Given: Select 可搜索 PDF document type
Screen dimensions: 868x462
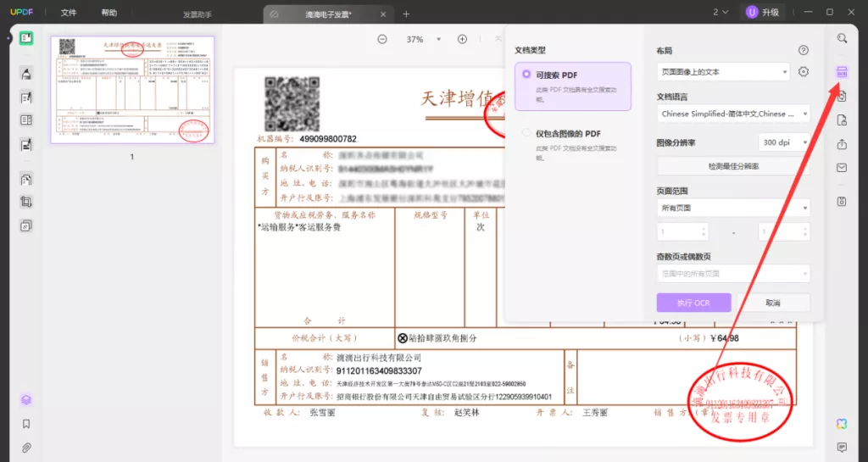Looking at the screenshot, I should point(573,86).
